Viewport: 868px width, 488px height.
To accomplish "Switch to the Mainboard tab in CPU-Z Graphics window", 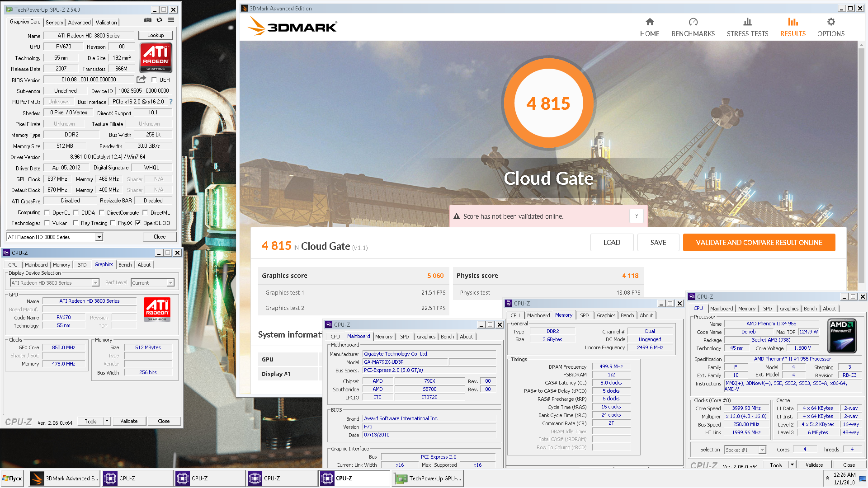I will pyautogui.click(x=36, y=265).
